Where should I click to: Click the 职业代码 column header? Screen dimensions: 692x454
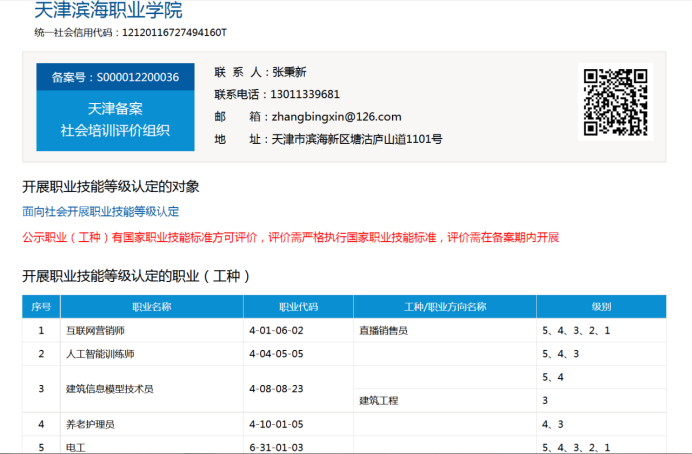pos(298,306)
